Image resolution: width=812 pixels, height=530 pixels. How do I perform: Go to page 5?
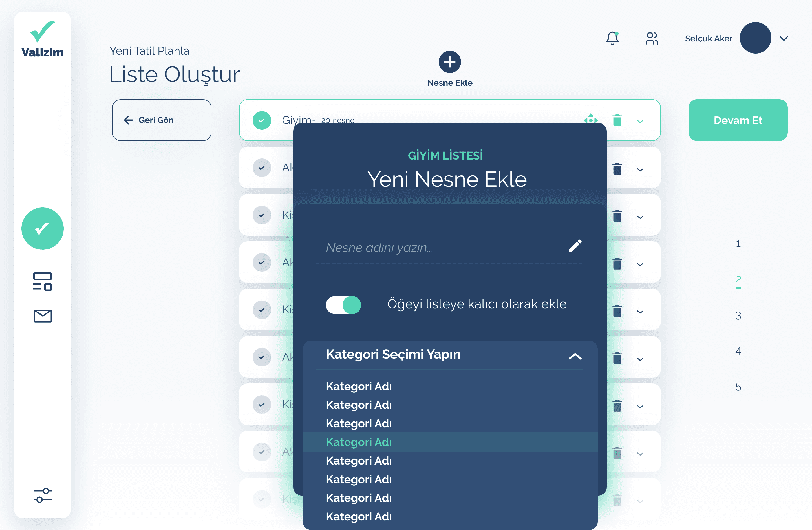(x=738, y=387)
